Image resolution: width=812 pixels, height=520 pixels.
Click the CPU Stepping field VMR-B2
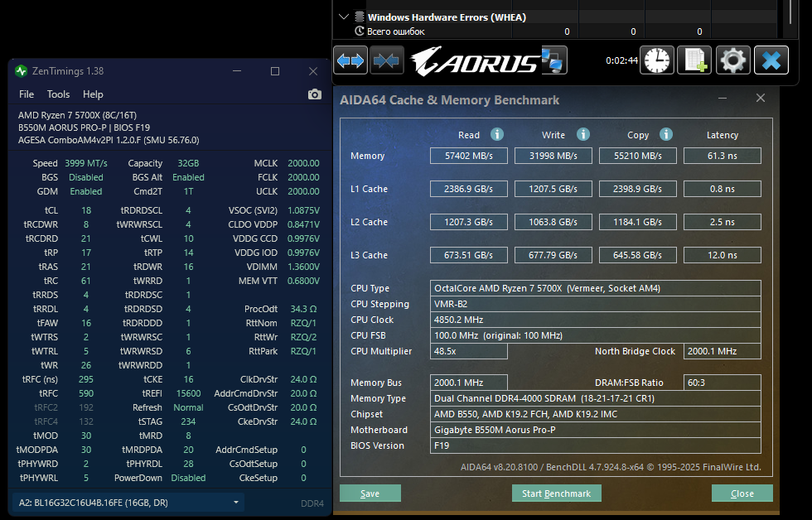596,304
